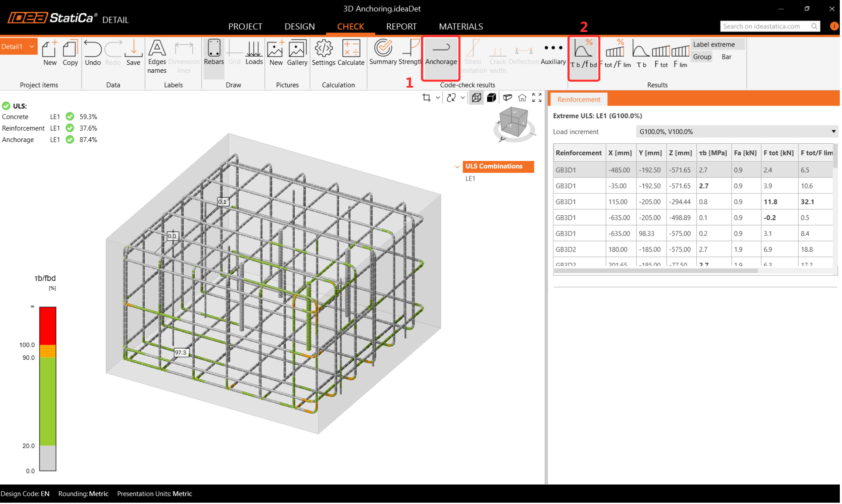Image resolution: width=842 pixels, height=504 pixels.
Task: Show the τb/fbd percentage result
Action: pos(583,53)
